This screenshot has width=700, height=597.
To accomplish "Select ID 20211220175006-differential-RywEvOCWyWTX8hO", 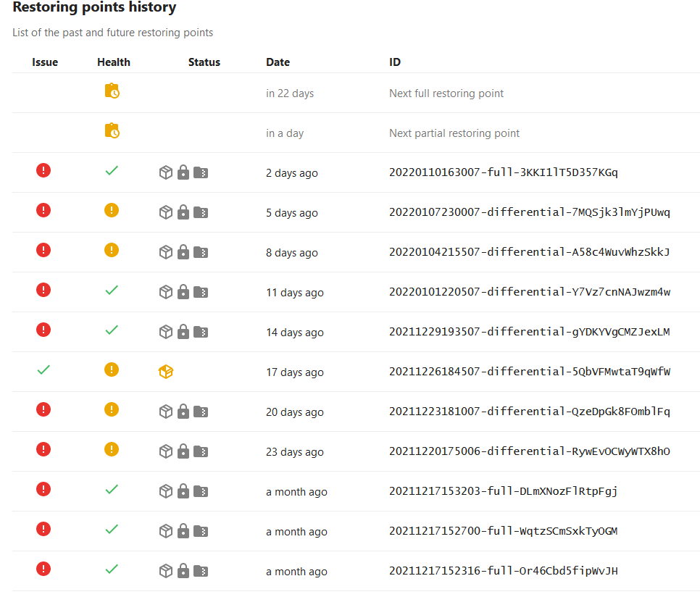I will (x=530, y=451).
